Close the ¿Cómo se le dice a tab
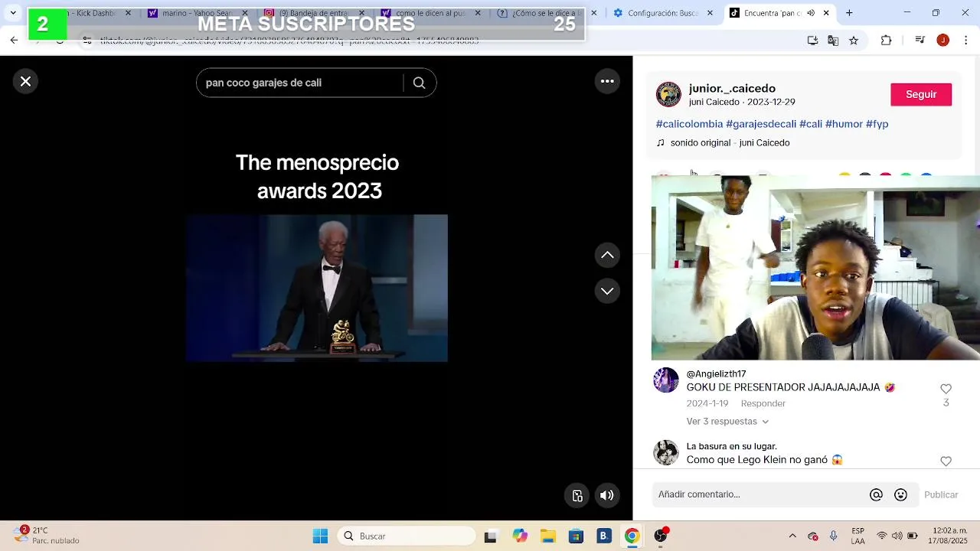Image resolution: width=980 pixels, height=551 pixels. coord(595,13)
